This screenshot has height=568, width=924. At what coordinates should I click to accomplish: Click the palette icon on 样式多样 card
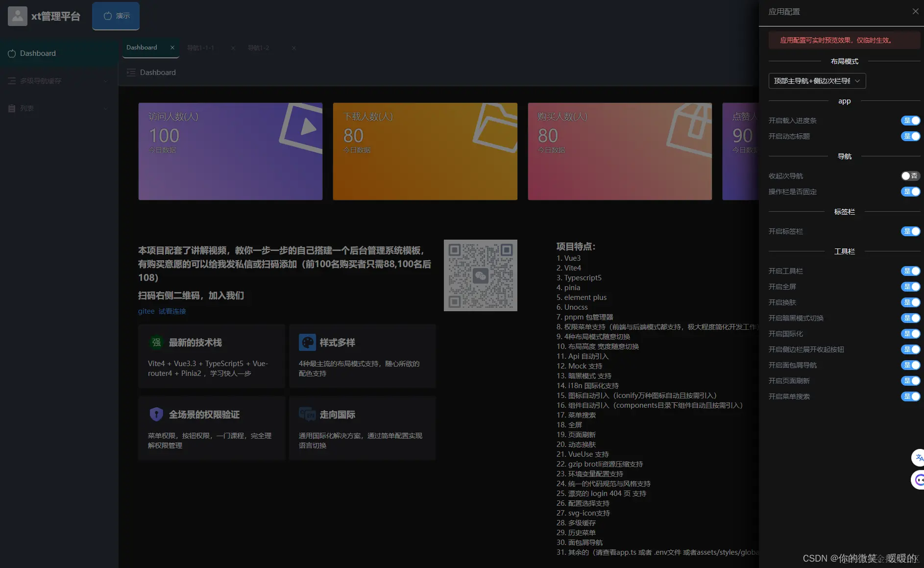pos(307,343)
